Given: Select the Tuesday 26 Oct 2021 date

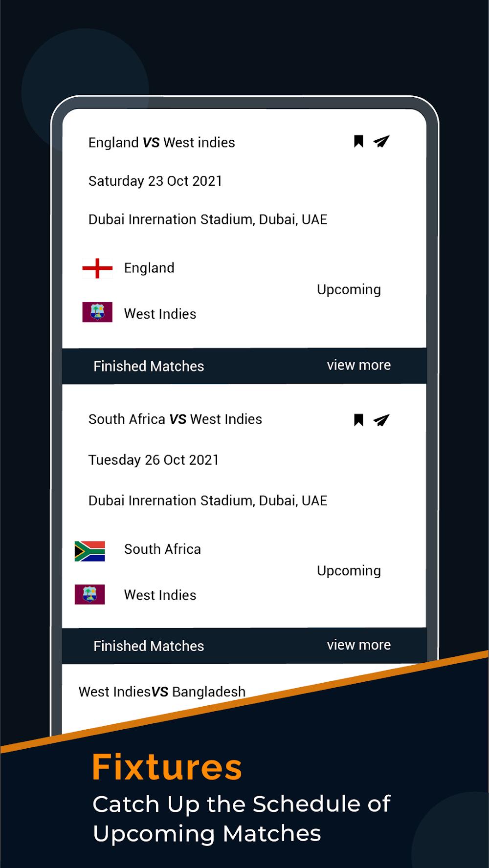Looking at the screenshot, I should pyautogui.click(x=154, y=460).
